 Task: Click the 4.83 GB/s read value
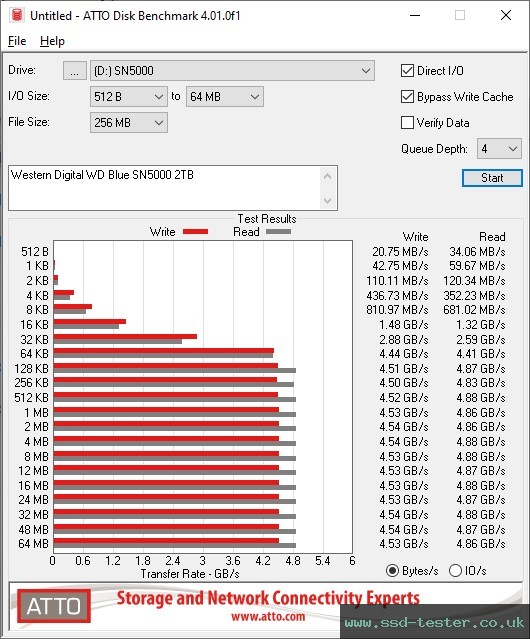481,383
